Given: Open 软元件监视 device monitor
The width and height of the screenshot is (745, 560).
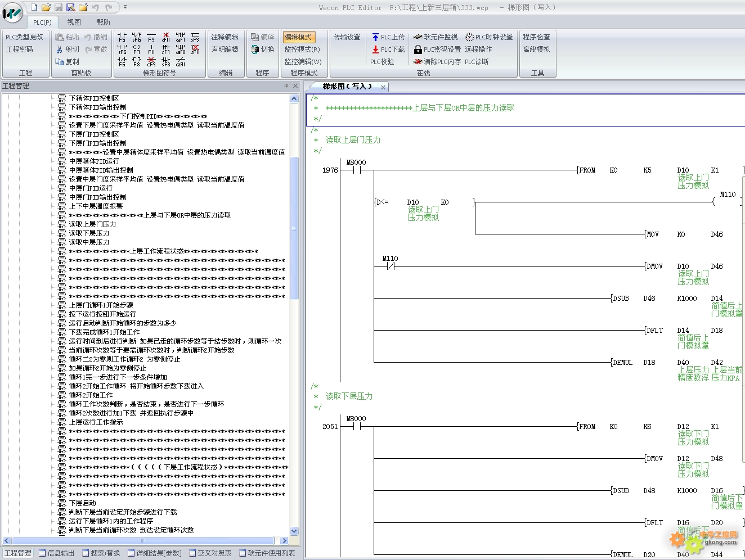Looking at the screenshot, I should coord(436,37).
